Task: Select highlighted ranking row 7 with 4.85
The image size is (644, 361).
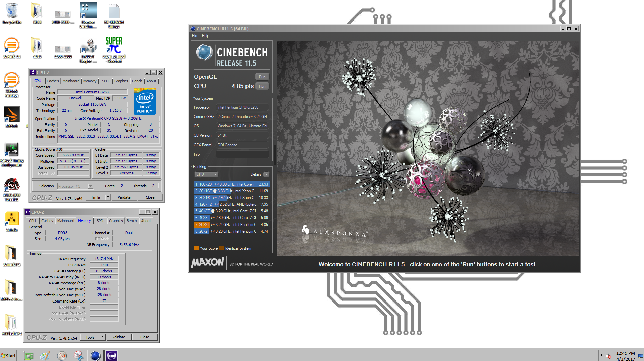Action: click(x=232, y=225)
